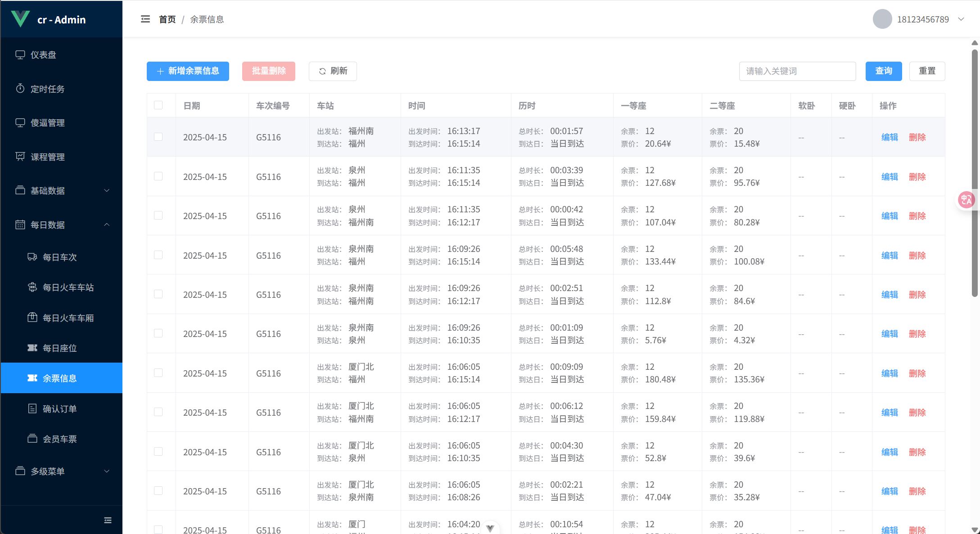Viewport: 980px width, 534px height.
Task: Click the ticket icon beside 每日座位
Action: 32,348
